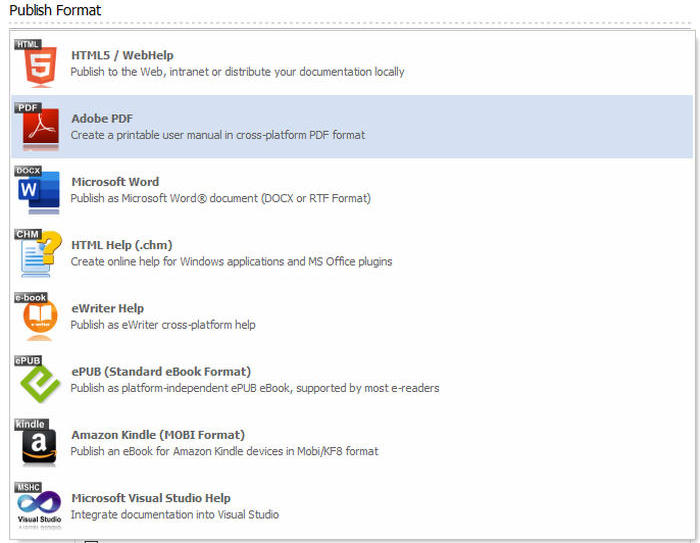Click the CHM question mark icon
This screenshot has width=700, height=543.
(x=40, y=254)
